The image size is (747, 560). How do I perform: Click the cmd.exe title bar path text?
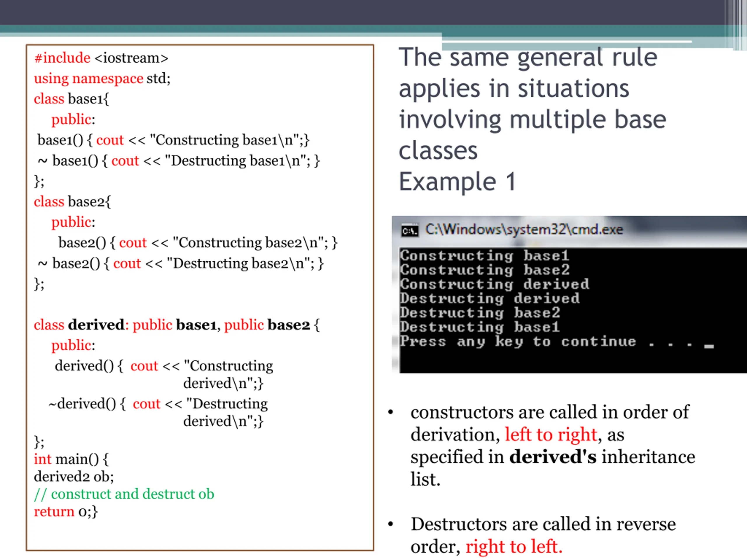(523, 230)
